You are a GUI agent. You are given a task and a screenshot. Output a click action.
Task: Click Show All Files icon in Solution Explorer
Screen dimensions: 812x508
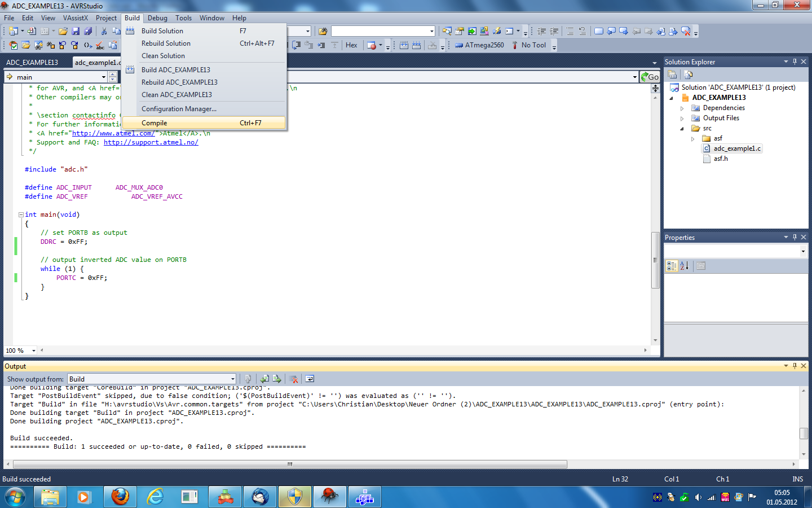688,75
